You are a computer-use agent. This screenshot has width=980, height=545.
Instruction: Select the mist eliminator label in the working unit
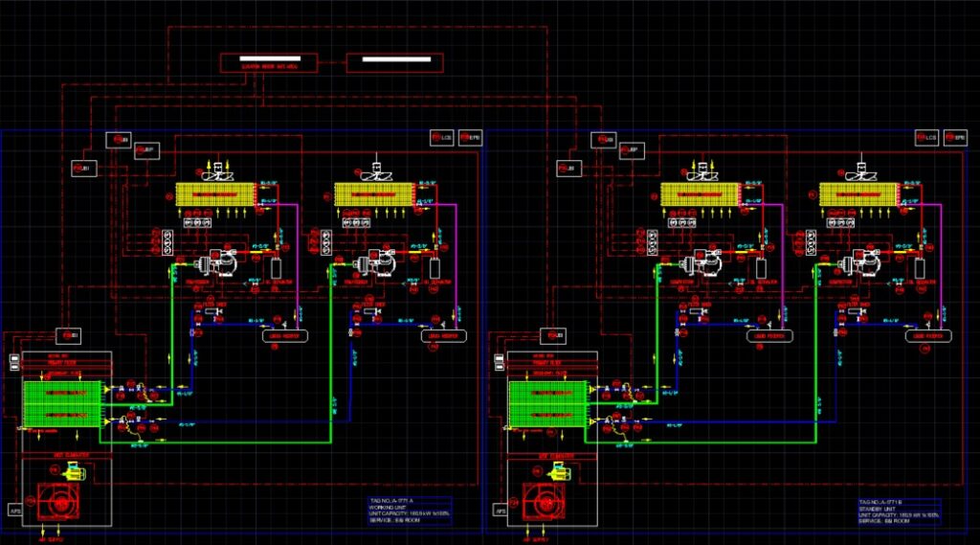click(71, 455)
